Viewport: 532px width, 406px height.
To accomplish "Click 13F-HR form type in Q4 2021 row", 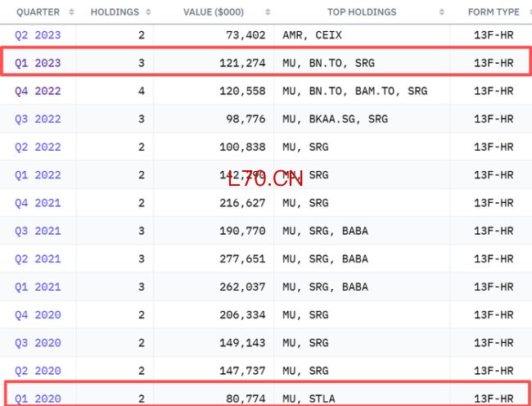I will 494,203.
